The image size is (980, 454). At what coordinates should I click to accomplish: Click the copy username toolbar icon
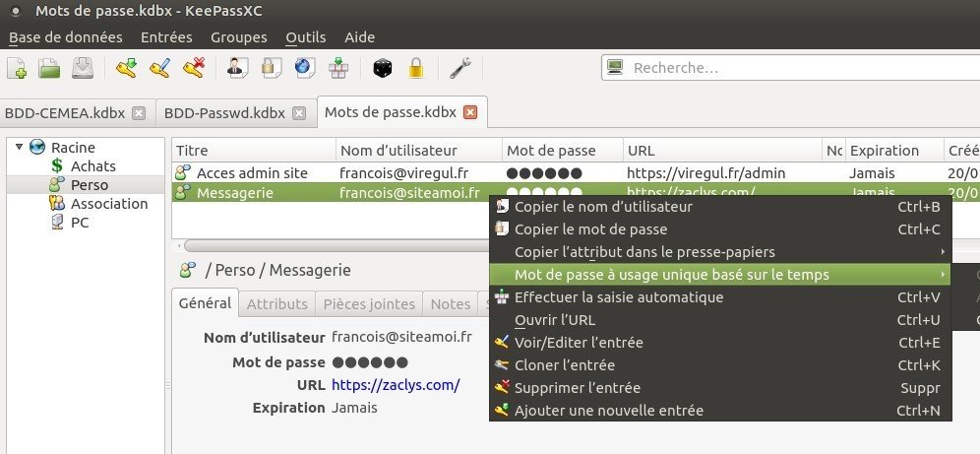pyautogui.click(x=237, y=68)
